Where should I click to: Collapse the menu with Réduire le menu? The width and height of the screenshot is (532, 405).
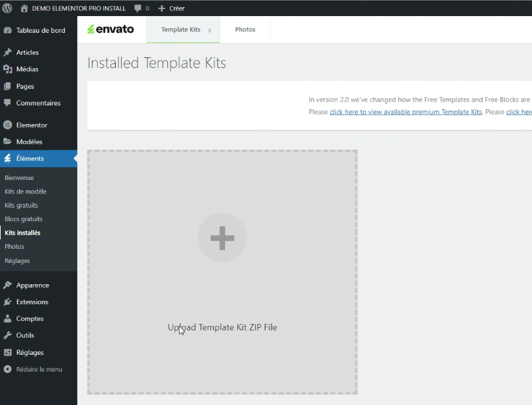click(39, 369)
